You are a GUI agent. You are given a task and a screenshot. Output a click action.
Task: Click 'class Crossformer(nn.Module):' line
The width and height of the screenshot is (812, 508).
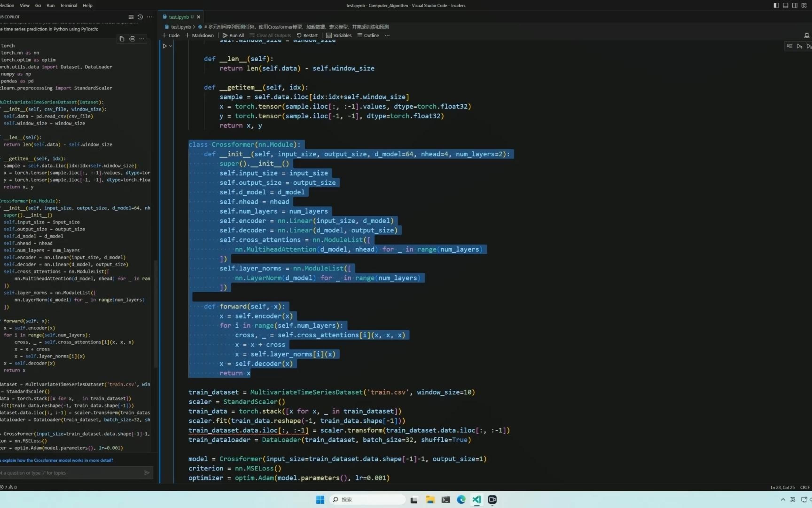[245, 144]
